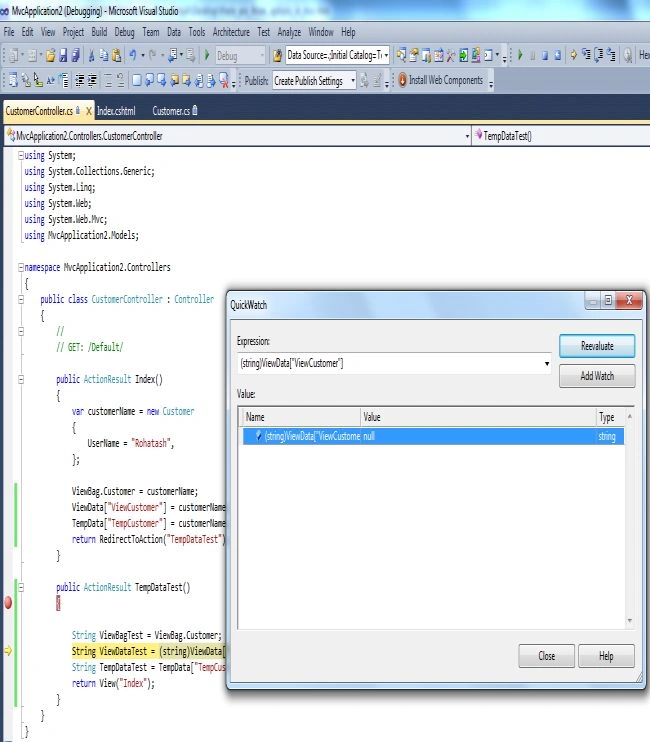Screen dimensions: 650x742
Task: Open File icon in the toolbar
Action: point(51,56)
